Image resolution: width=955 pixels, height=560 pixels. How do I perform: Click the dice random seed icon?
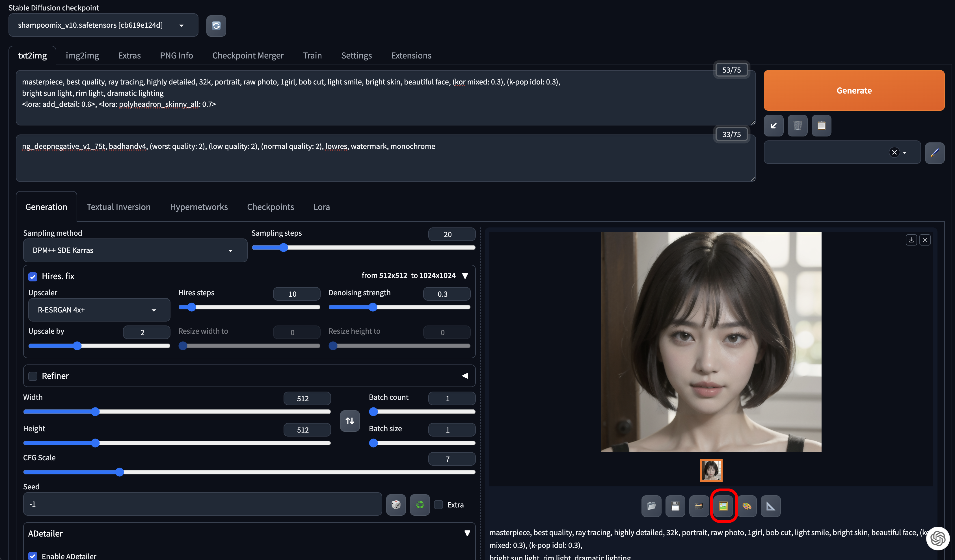[x=396, y=505]
